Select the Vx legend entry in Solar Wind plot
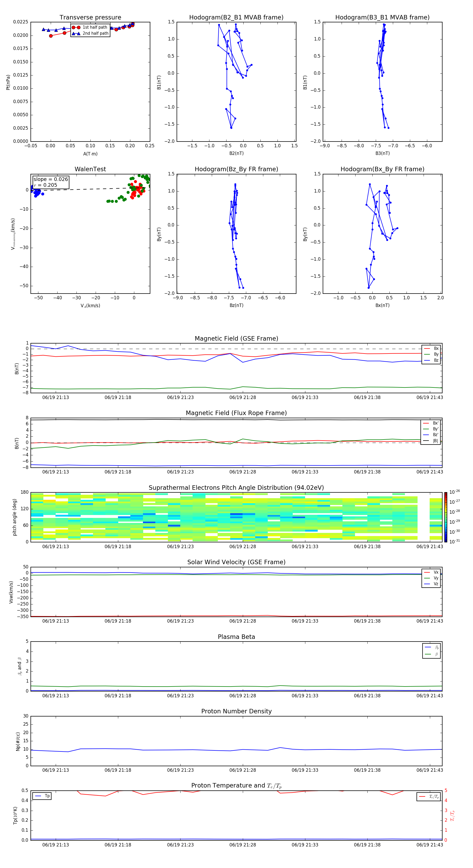This screenshot has width=473, height=868. 431,572
